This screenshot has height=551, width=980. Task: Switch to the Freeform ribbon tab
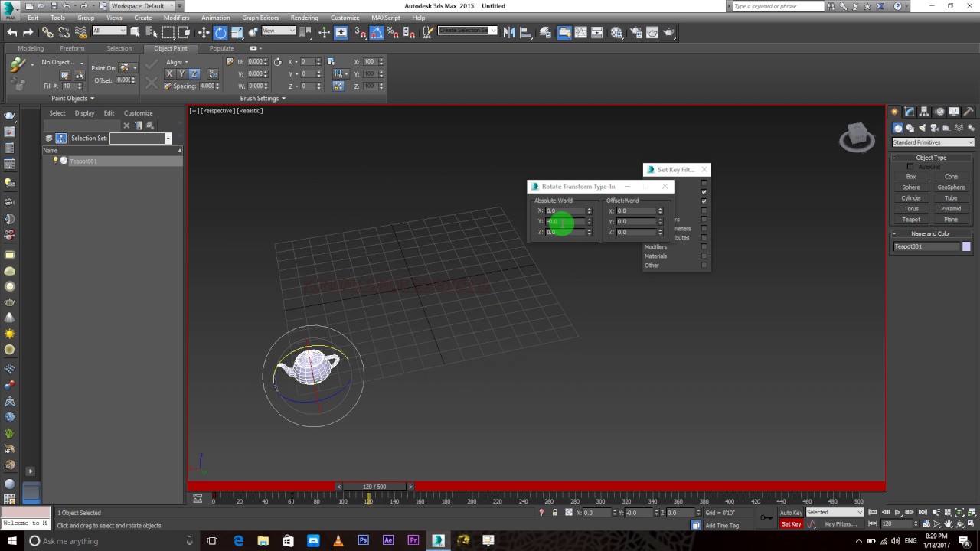(x=72, y=48)
